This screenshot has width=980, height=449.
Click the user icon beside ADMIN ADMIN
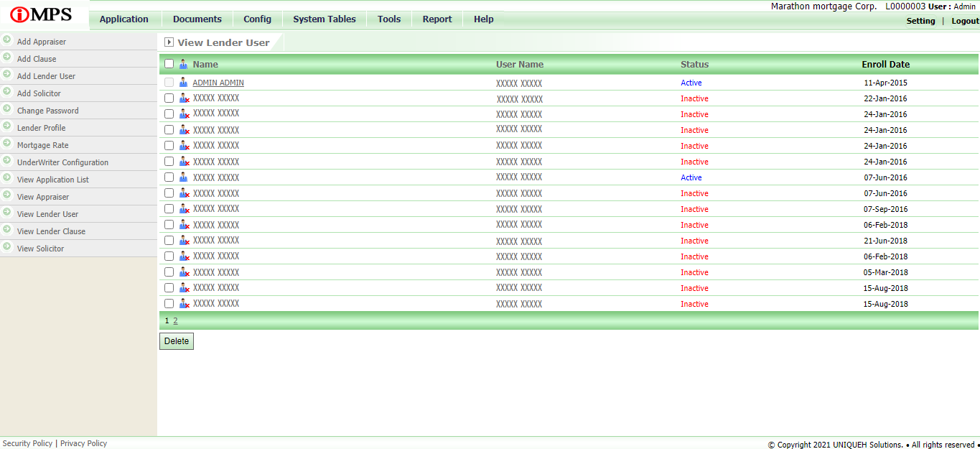183,83
